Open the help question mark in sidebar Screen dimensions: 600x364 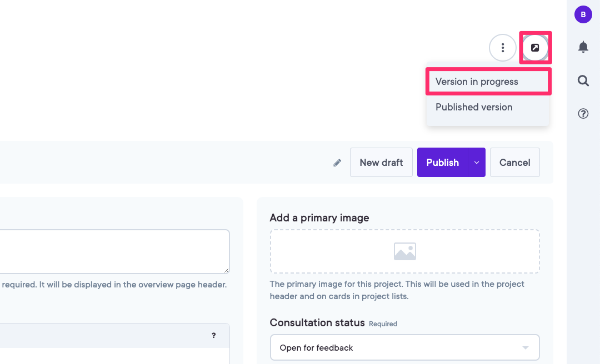(583, 114)
